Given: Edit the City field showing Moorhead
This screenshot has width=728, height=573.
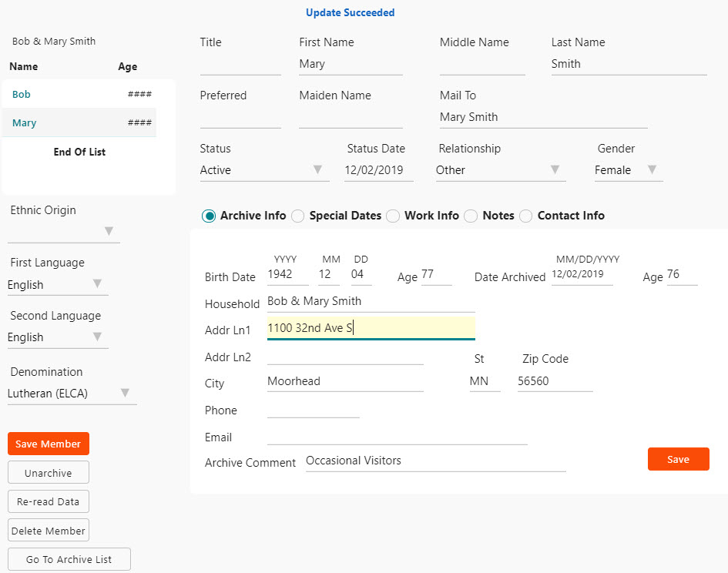Looking at the screenshot, I should [345, 382].
